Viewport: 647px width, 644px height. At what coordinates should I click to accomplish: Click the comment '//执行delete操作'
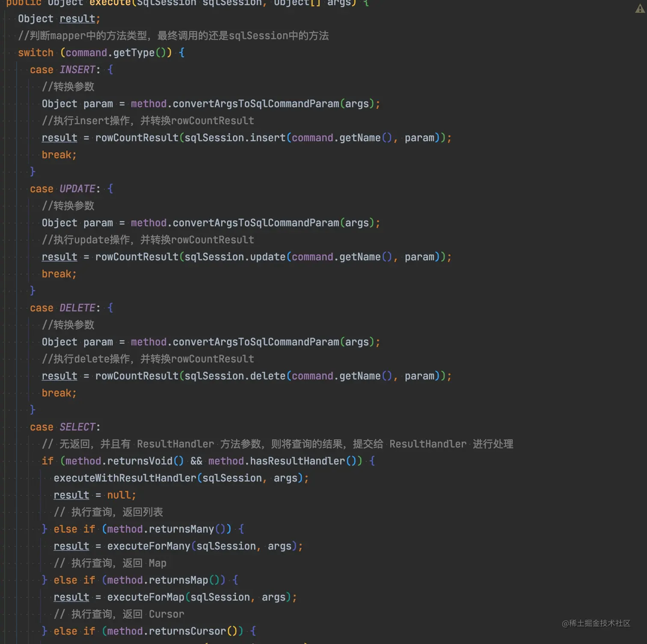pos(86,359)
